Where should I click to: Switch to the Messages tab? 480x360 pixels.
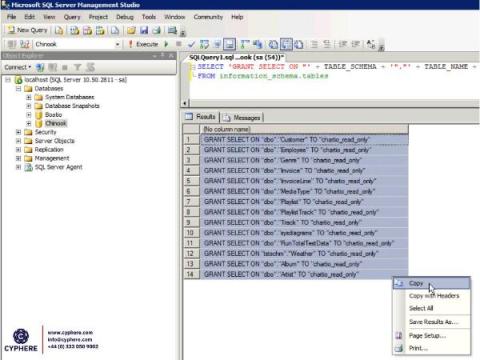(242, 117)
